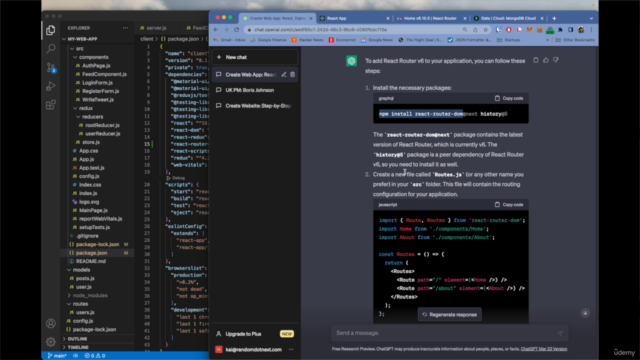Image resolution: width=640 pixels, height=360 pixels.
Task: Open the Create Website: Step-by-Step chat
Action: pyautogui.click(x=255, y=106)
